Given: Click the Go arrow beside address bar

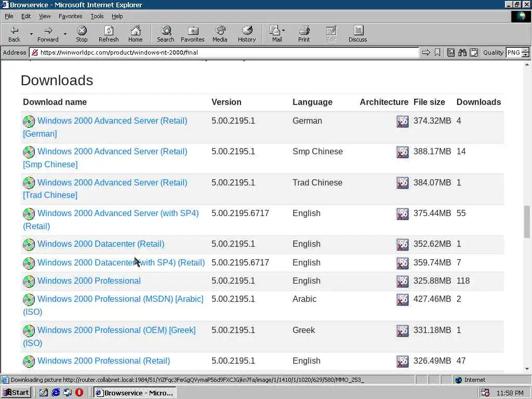Looking at the screenshot, I should tap(426, 52).
